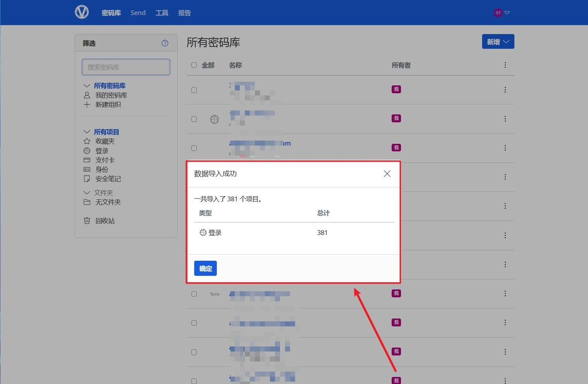Click the 名称 column header

coord(235,65)
